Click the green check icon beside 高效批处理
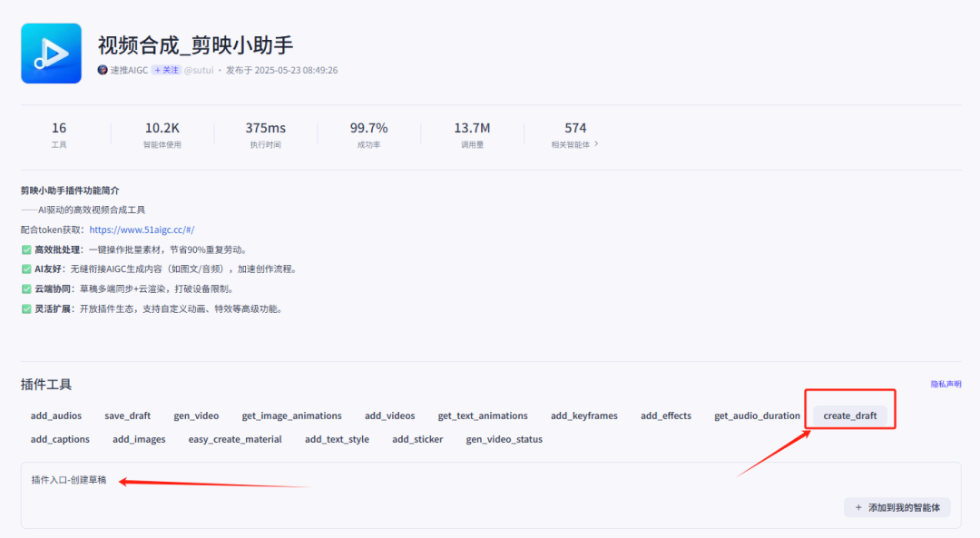This screenshot has width=980, height=538. tap(26, 249)
